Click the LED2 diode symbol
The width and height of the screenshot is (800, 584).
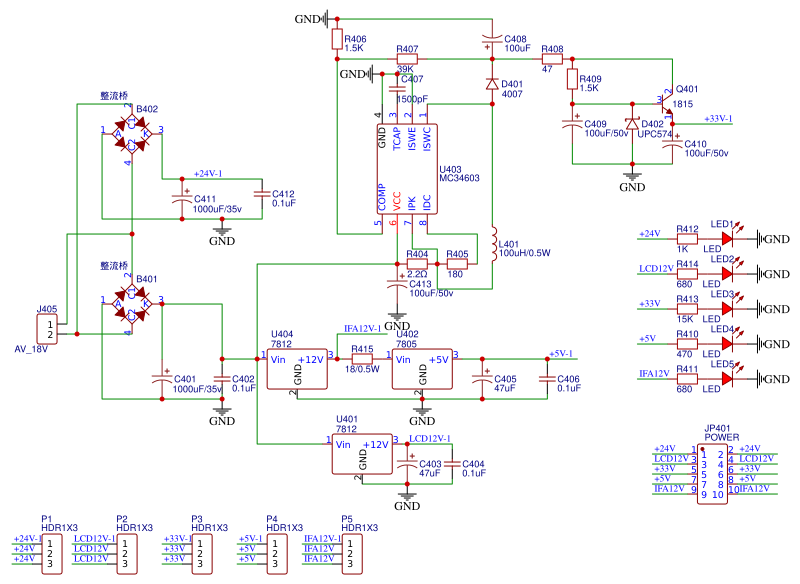(729, 273)
